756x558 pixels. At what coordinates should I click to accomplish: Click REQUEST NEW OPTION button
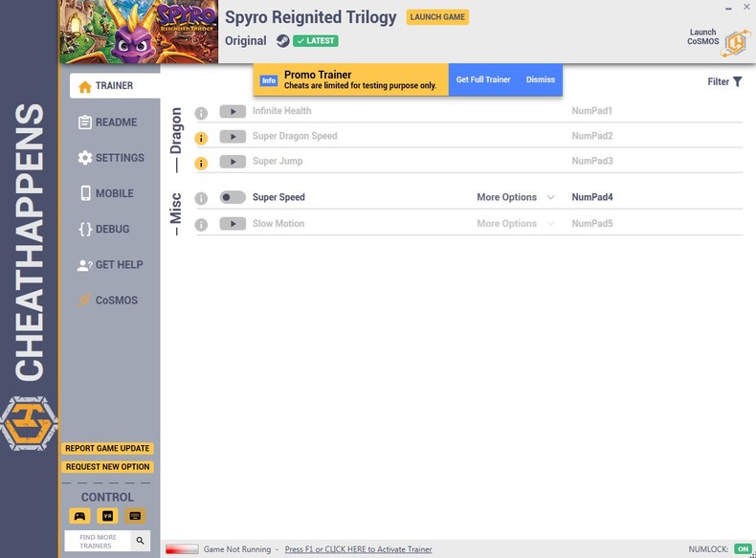pyautogui.click(x=107, y=467)
